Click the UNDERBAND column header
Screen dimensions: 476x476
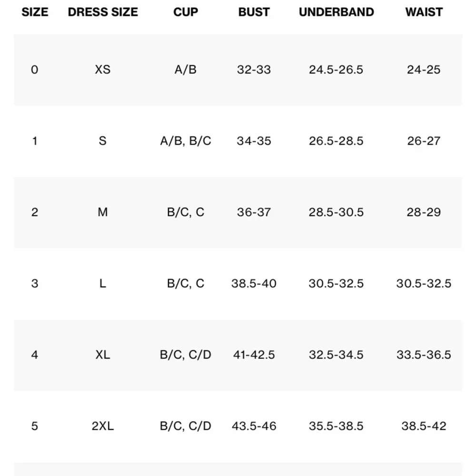coord(336,12)
